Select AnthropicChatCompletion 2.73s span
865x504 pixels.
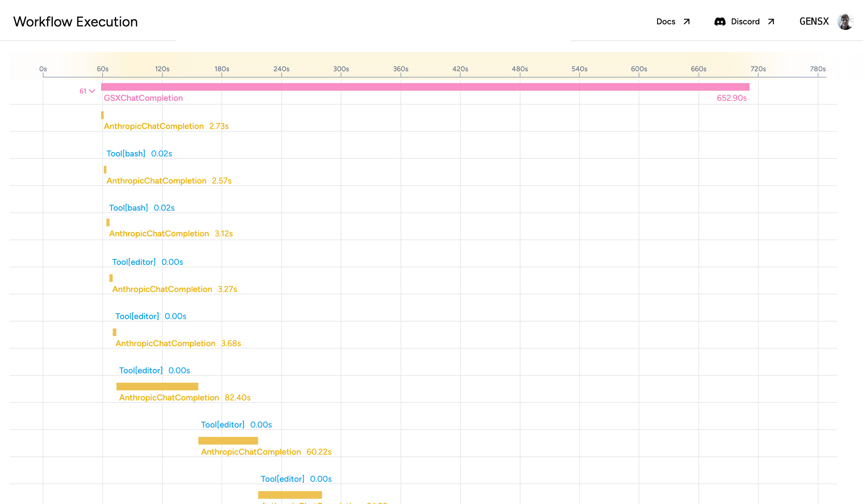[166, 126]
